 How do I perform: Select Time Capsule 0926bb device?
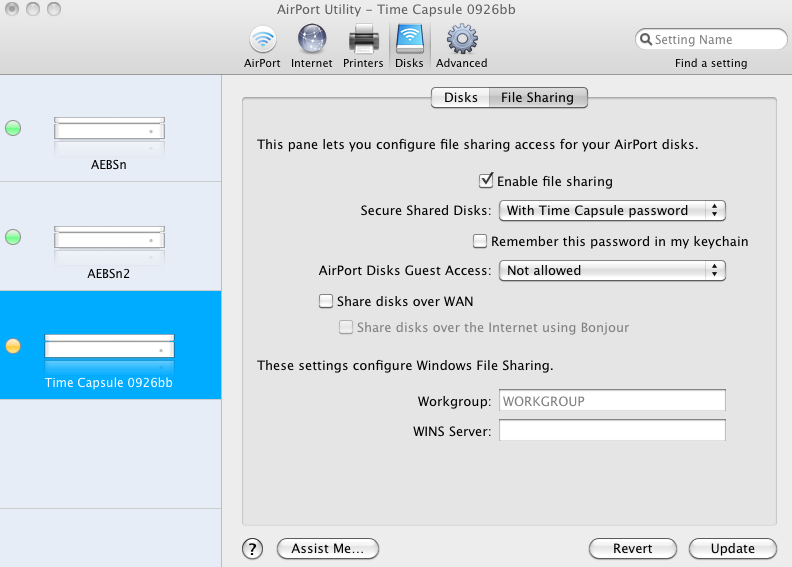click(110, 345)
